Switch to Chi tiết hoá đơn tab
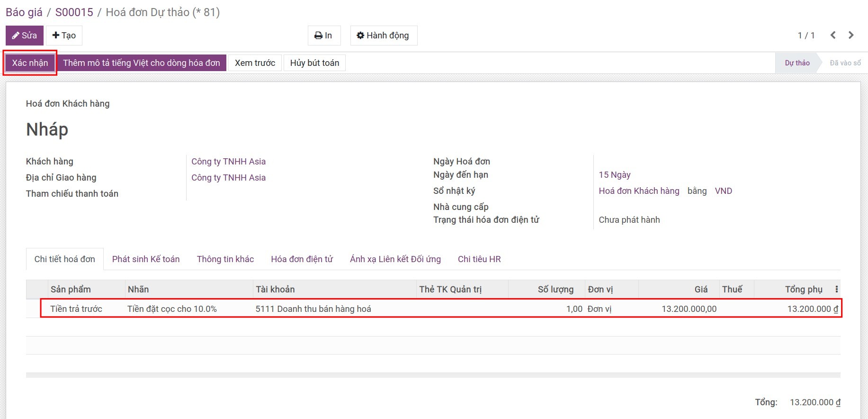Viewport: 868px width, 419px height. (x=65, y=259)
